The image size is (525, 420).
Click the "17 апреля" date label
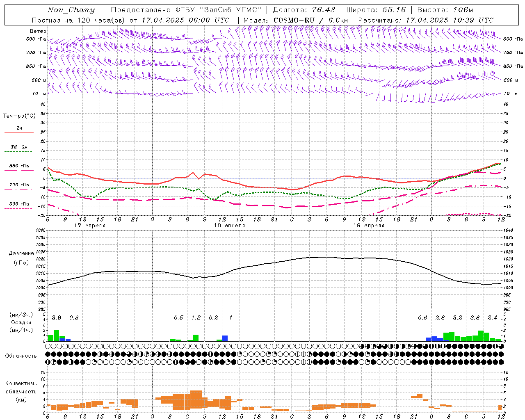(90, 226)
